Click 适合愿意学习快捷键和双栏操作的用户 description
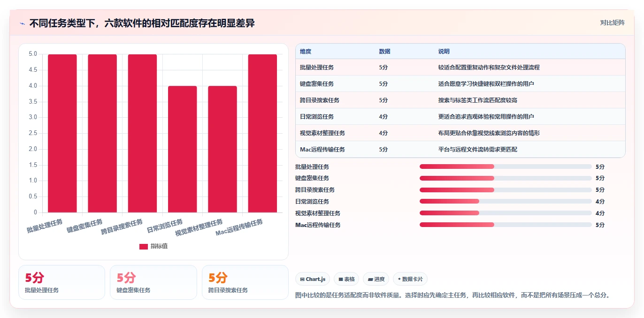 (x=486, y=84)
